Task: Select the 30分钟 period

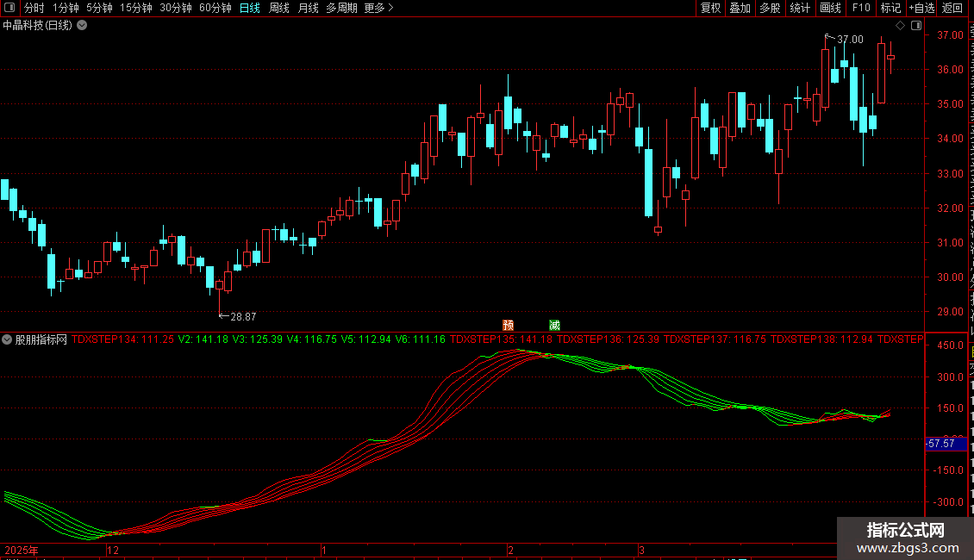Action: pos(176,8)
